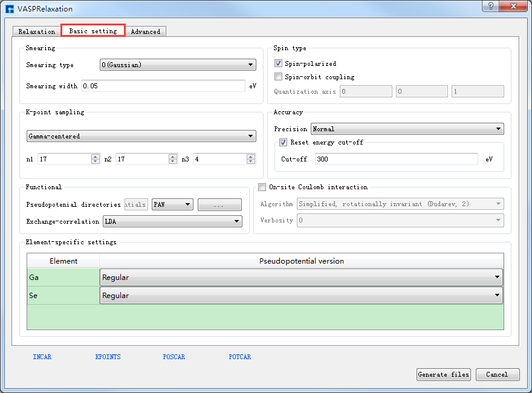Click the VASPRelaxation app icon in title bar

[x=9, y=9]
